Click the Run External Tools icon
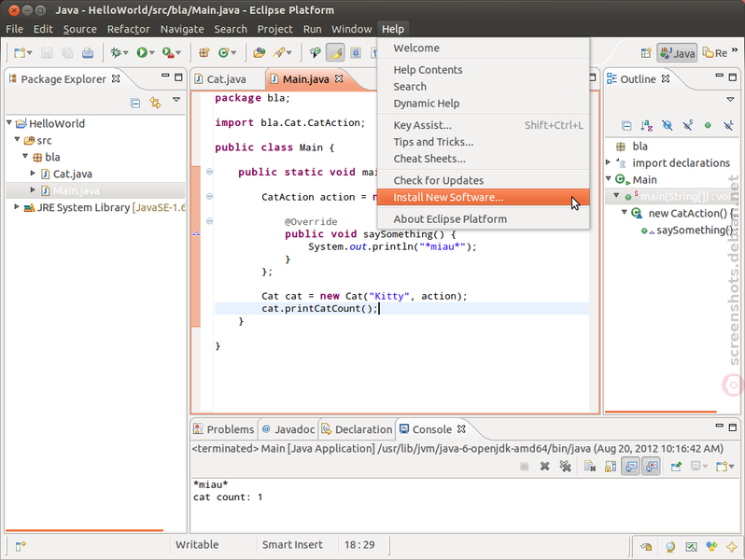 coord(168,52)
